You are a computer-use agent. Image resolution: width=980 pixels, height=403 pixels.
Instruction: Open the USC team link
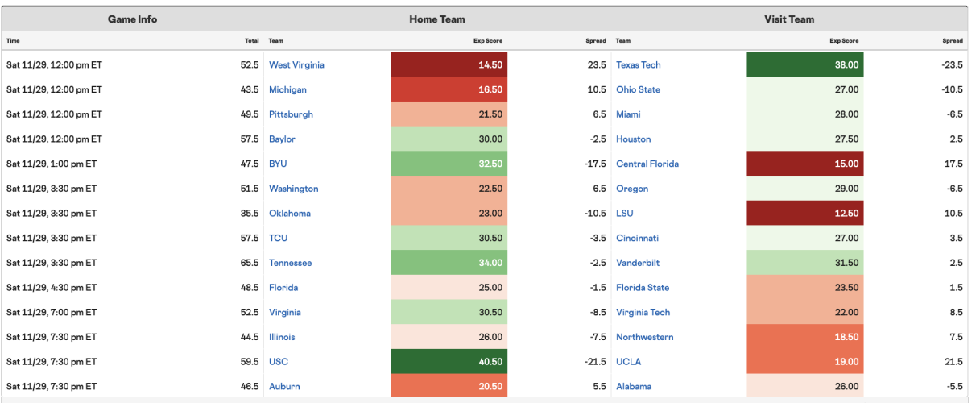point(279,362)
